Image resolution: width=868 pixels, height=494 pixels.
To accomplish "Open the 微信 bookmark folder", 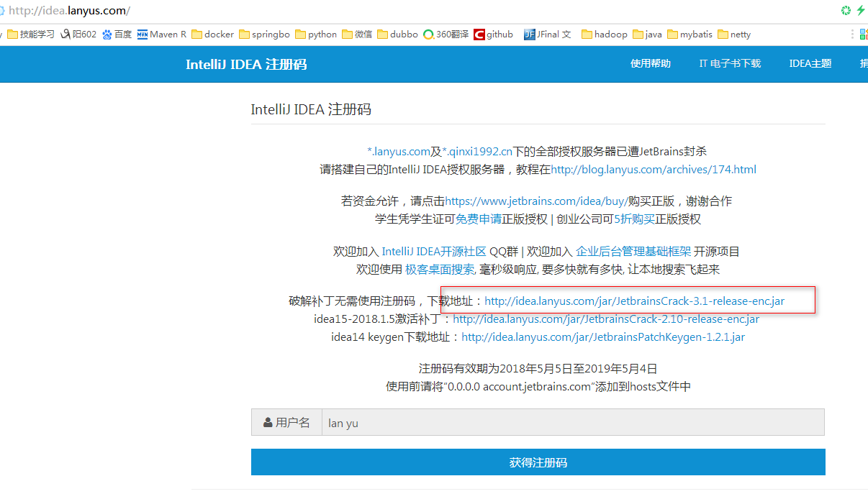I will (x=357, y=34).
